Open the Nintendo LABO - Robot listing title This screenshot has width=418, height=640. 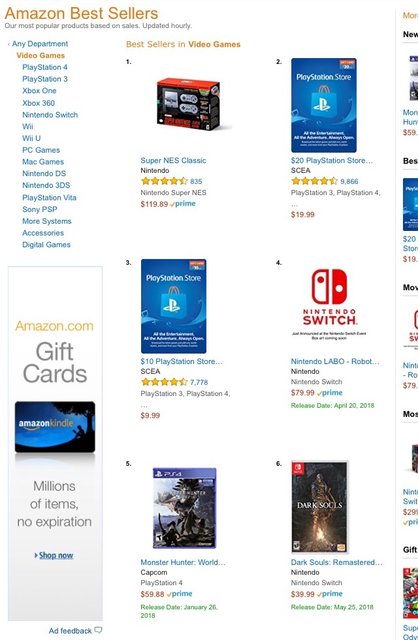tap(335, 361)
